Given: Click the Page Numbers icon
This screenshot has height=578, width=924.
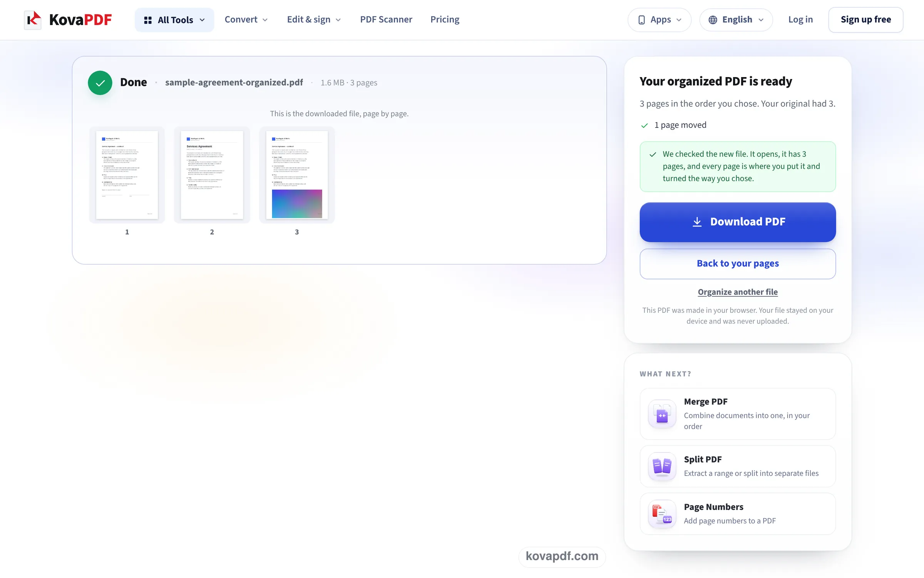Looking at the screenshot, I should point(662,514).
